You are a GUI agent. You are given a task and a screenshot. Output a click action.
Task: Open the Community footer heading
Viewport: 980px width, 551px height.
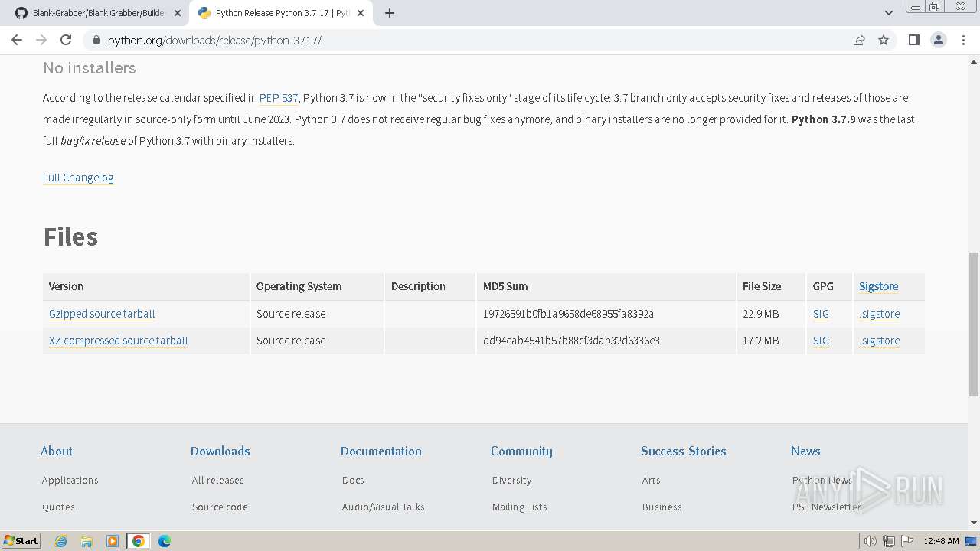tap(521, 451)
